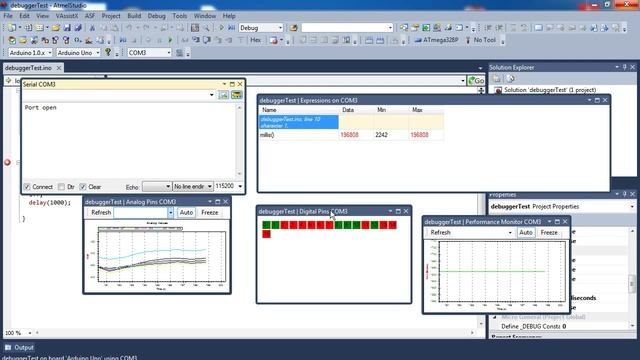Start debugging with the green play icon
640x360 pixels.
click(221, 28)
